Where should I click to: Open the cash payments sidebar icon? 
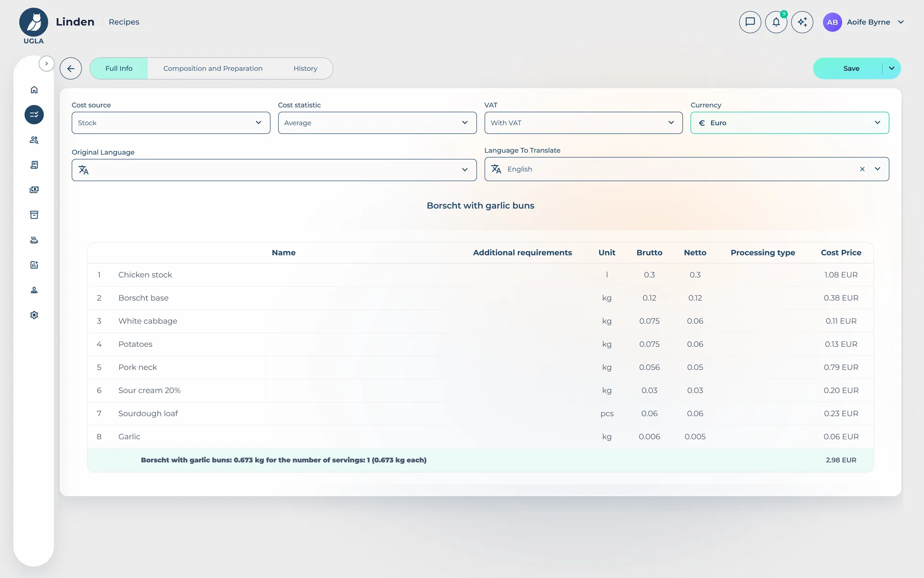(x=34, y=190)
